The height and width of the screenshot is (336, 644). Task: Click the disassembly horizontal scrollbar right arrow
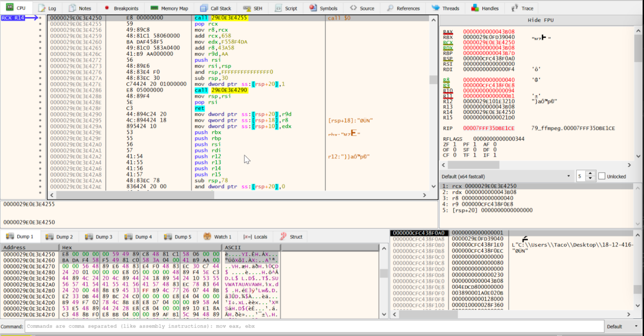click(424, 195)
